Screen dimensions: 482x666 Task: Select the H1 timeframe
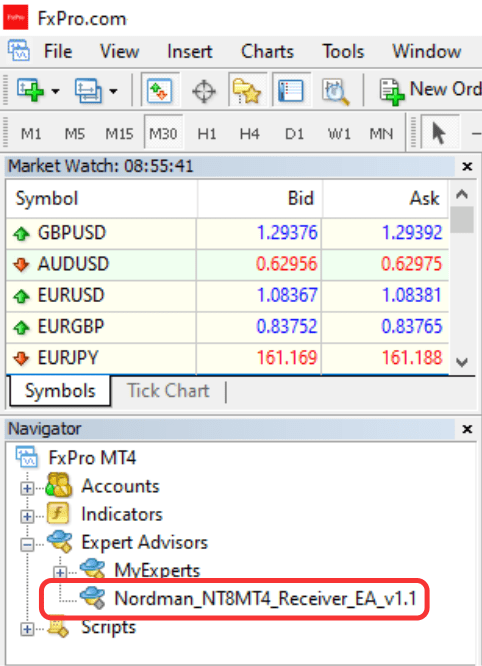207,134
